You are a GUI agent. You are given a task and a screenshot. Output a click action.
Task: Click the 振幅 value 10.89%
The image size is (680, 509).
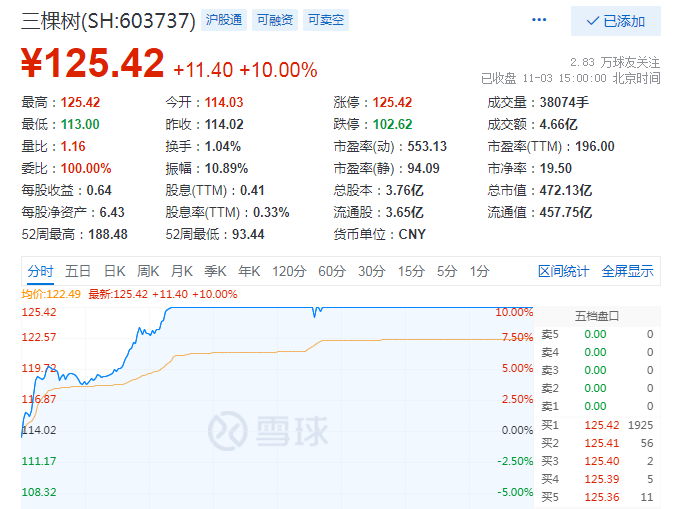coord(226,168)
